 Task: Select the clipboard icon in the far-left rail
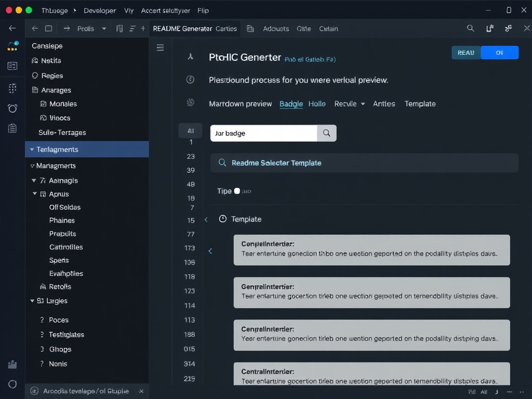[x=11, y=128]
